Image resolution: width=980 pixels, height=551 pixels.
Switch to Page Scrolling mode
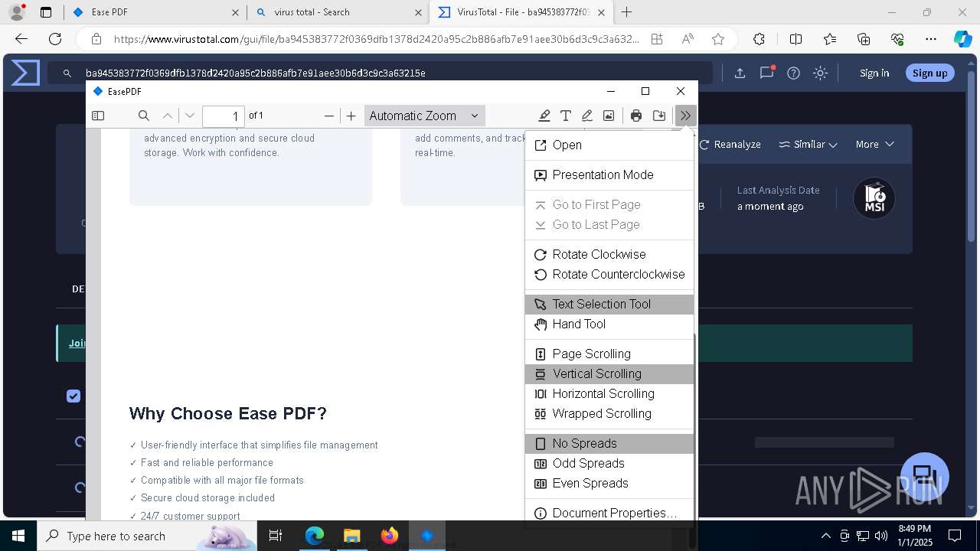click(x=609, y=354)
